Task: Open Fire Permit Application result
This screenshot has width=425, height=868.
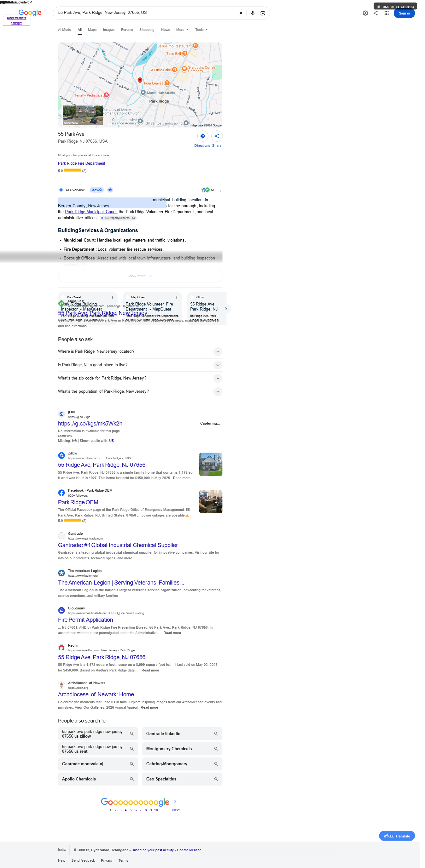Action: pos(85,620)
